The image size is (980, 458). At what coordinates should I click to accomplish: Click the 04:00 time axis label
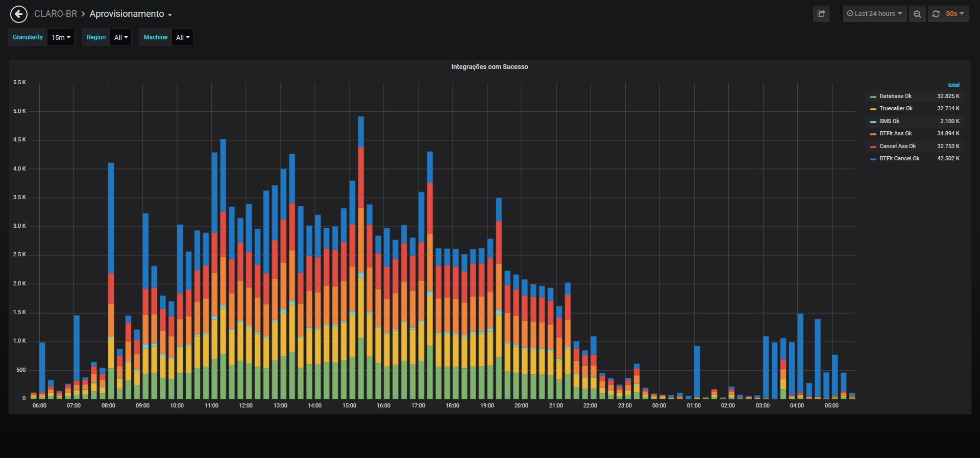click(x=797, y=405)
